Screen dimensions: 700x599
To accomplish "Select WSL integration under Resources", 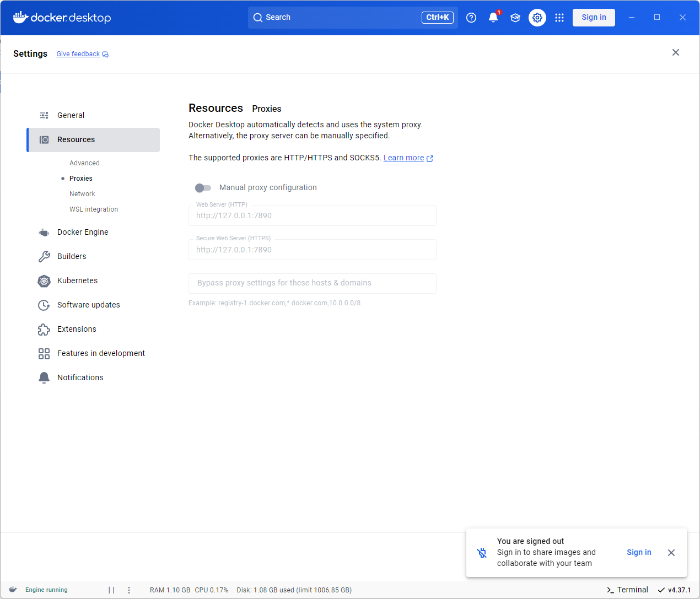I will [94, 209].
